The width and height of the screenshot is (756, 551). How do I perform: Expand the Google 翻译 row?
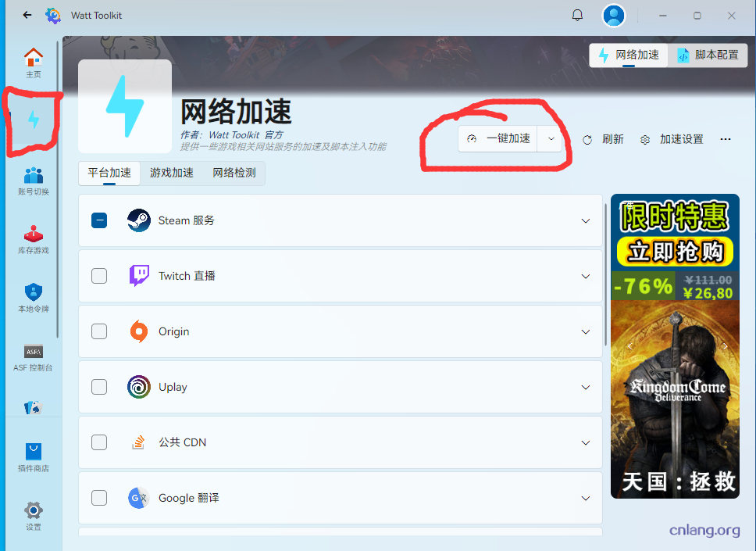585,499
